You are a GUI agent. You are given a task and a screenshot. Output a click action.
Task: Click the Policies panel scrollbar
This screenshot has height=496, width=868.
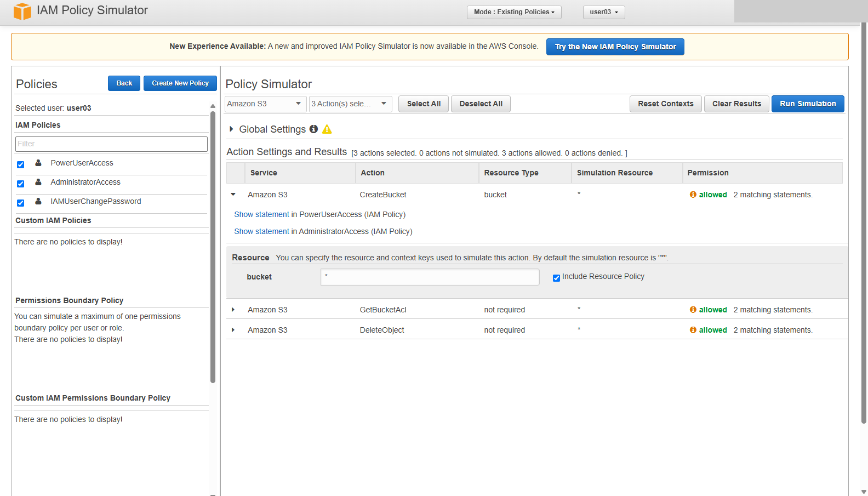point(213,247)
